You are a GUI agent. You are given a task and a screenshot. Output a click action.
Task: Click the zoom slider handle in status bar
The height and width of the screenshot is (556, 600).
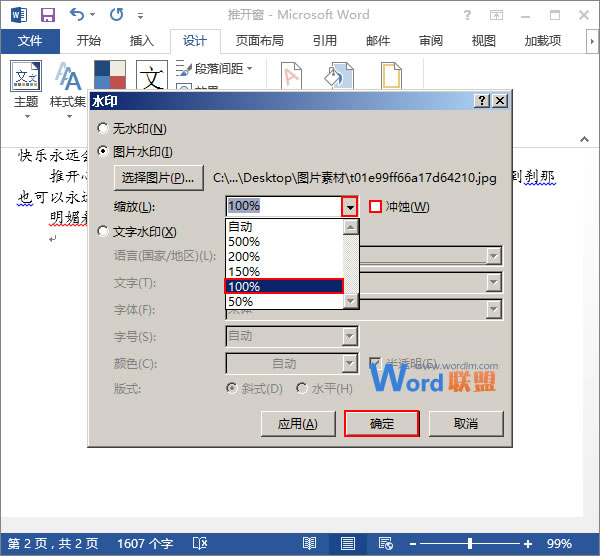(x=470, y=543)
